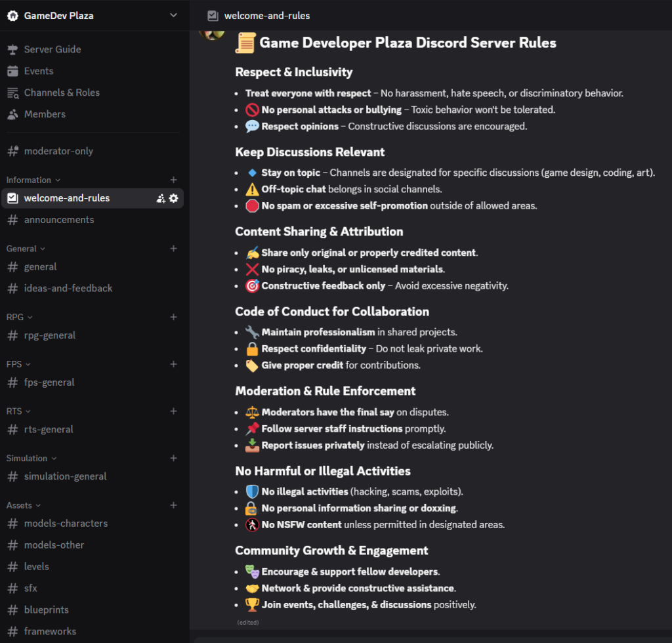Click stop sign emoji before No spam
Viewport: 672px width, 643px height.
[252, 206]
